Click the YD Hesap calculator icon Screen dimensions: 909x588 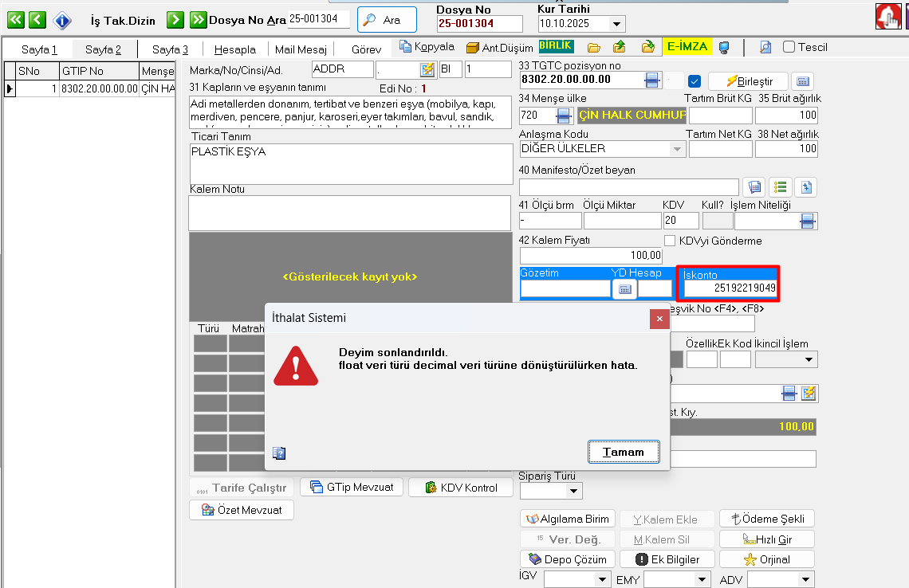[624, 288]
